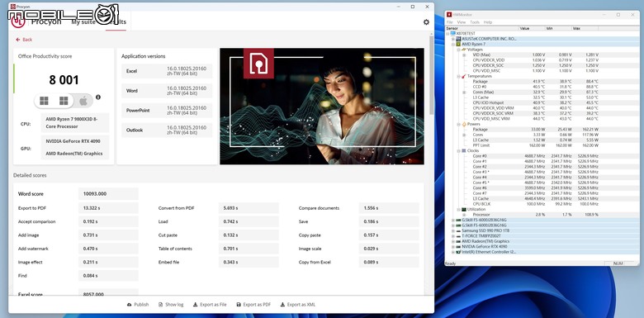Image resolution: width=644 pixels, height=318 pixels.
Task: Expand the ASUSTeK COMPUTER INC. node
Action: [453, 39]
